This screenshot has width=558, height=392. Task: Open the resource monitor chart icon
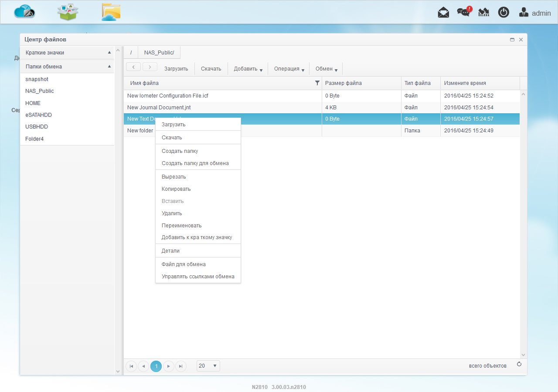pyautogui.click(x=484, y=13)
